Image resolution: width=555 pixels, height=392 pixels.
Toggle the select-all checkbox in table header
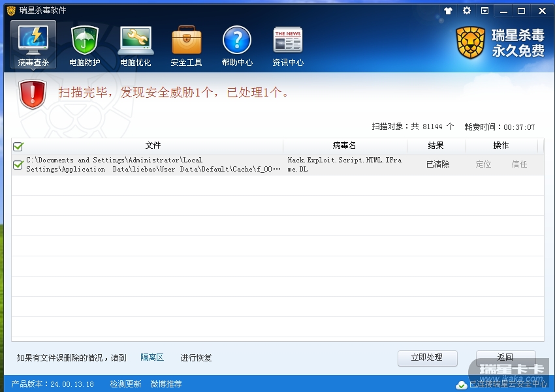click(x=18, y=146)
